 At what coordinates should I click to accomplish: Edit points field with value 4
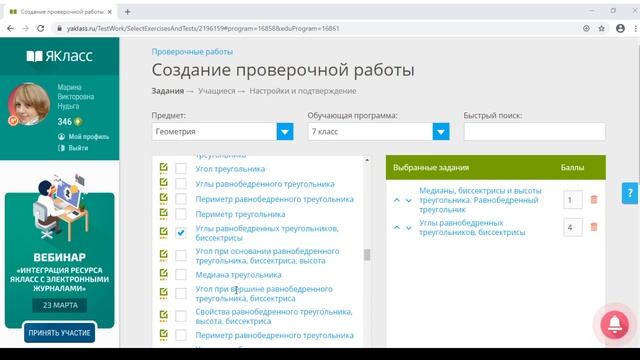(x=573, y=227)
